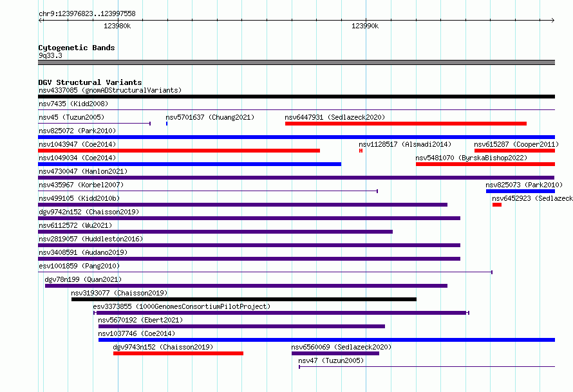Open the nsv47 (Tuzun2005) label
Image resolution: width=573 pixels, height=392 pixels.
click(x=331, y=360)
